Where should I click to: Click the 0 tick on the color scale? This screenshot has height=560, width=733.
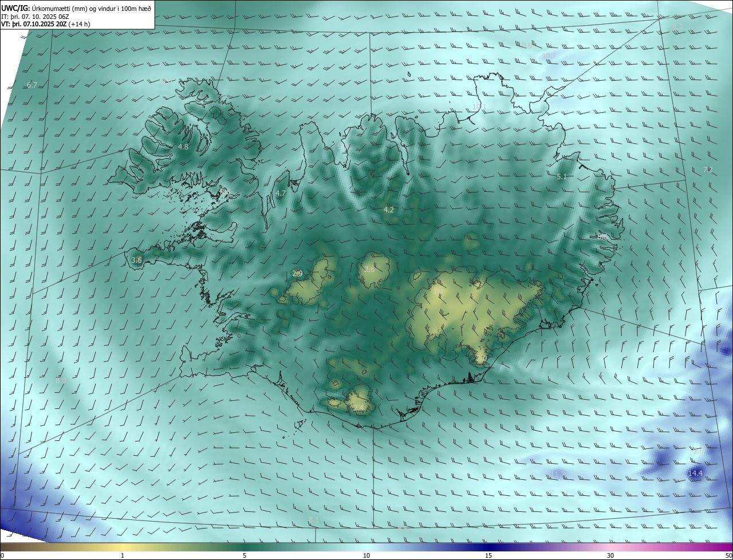tap(2, 555)
